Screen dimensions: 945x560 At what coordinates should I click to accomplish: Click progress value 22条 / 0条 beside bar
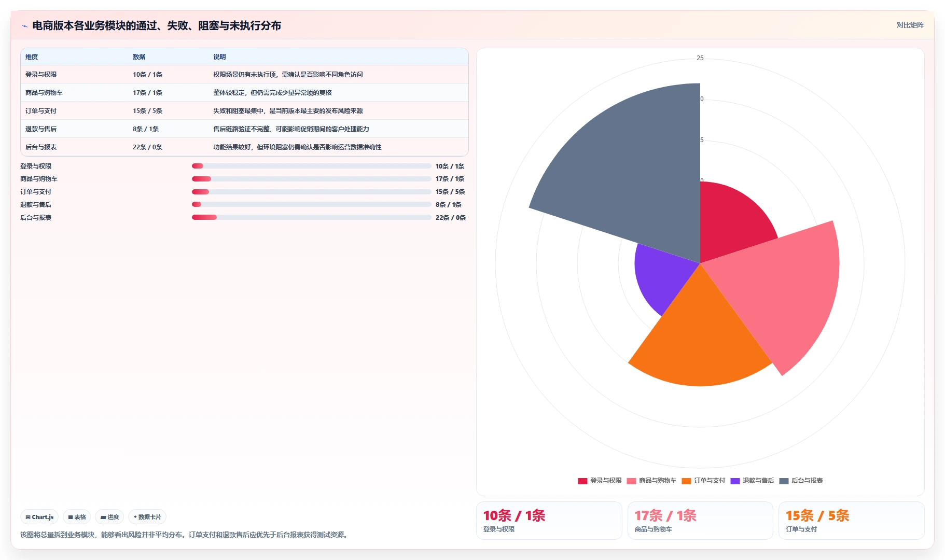(x=451, y=218)
